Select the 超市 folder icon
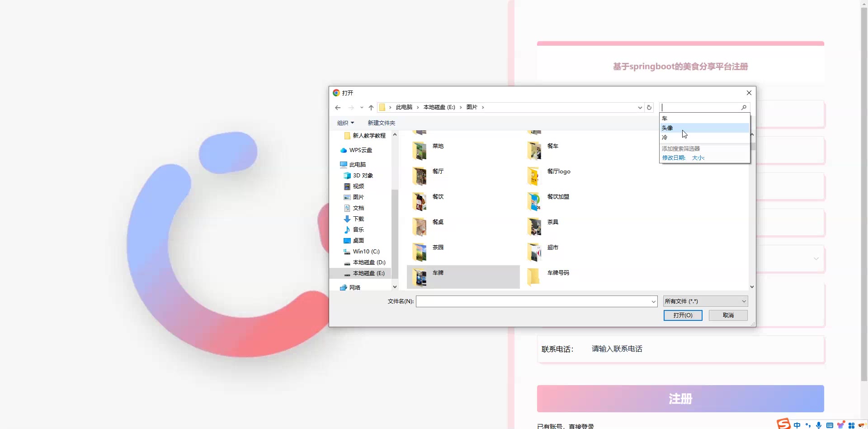The image size is (868, 429). point(534,252)
